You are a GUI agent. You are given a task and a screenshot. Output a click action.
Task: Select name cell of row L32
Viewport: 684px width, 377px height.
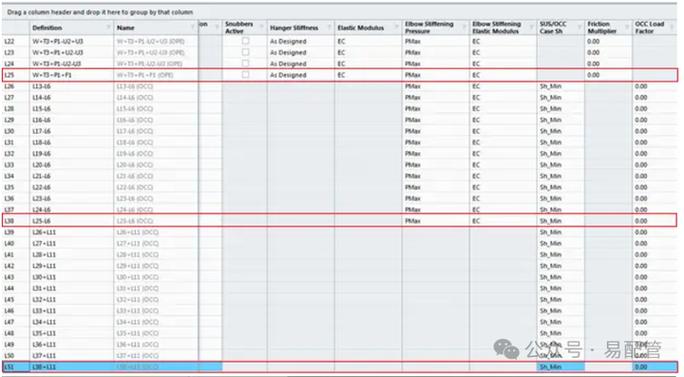click(156, 154)
